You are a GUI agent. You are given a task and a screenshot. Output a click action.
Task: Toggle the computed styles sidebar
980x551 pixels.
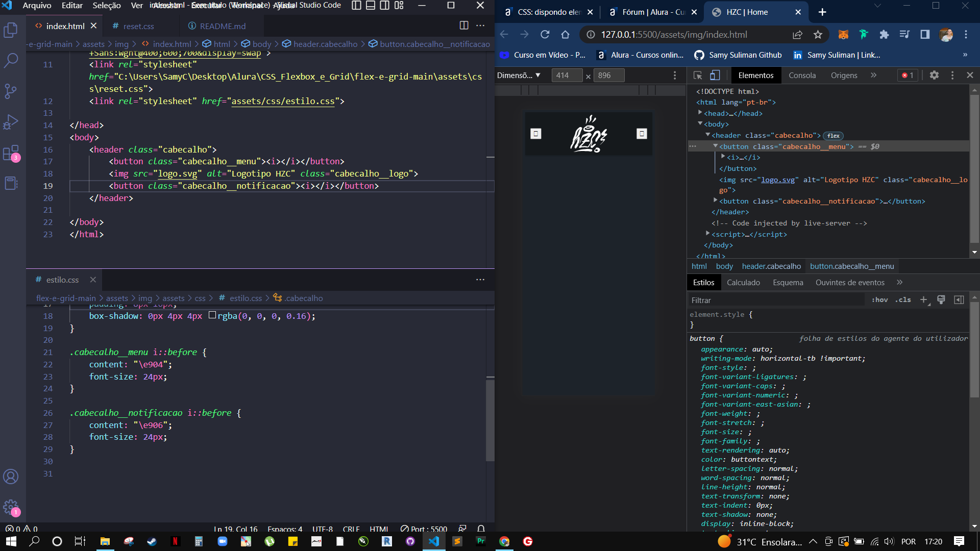pos(959,300)
